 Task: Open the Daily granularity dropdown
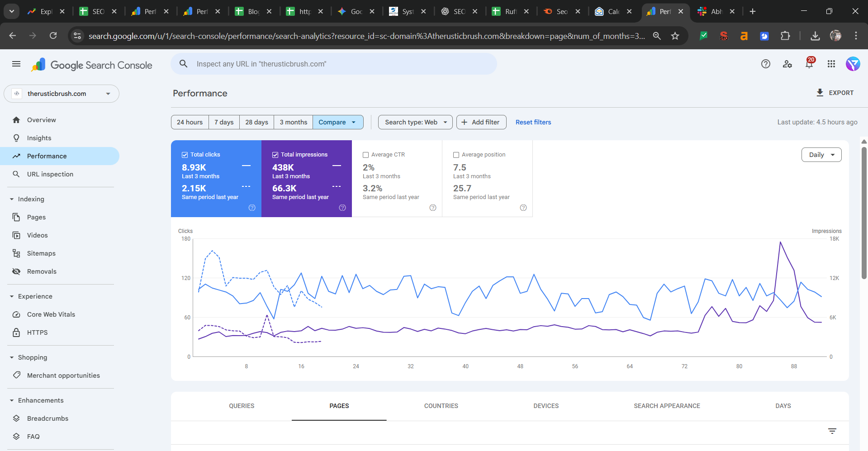pos(821,155)
